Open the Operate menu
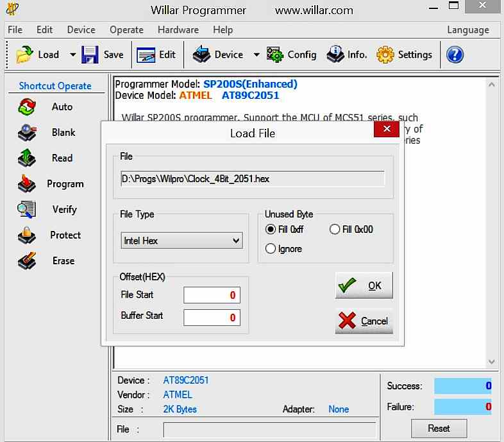This screenshot has width=504, height=442. tap(126, 30)
